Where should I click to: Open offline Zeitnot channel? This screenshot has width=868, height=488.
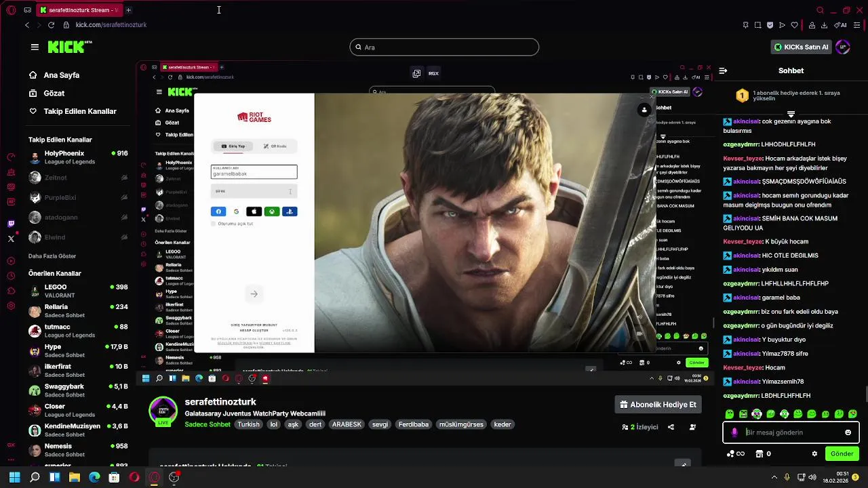pyautogui.click(x=78, y=178)
